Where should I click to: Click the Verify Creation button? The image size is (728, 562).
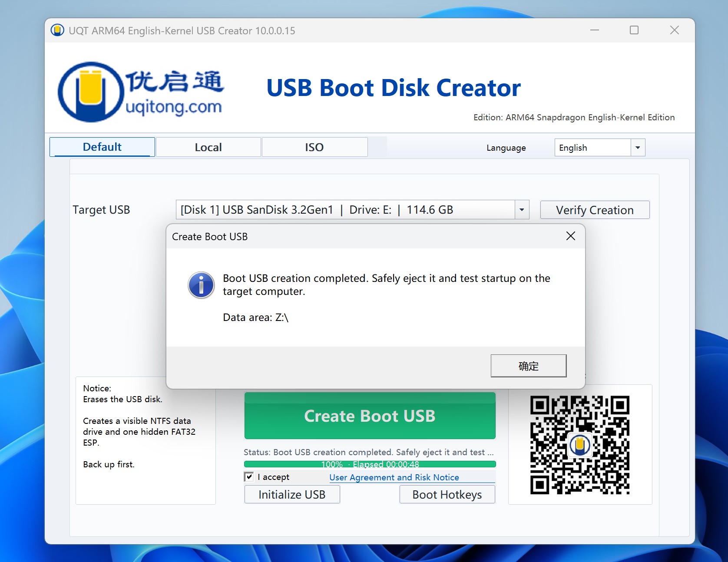595,210
